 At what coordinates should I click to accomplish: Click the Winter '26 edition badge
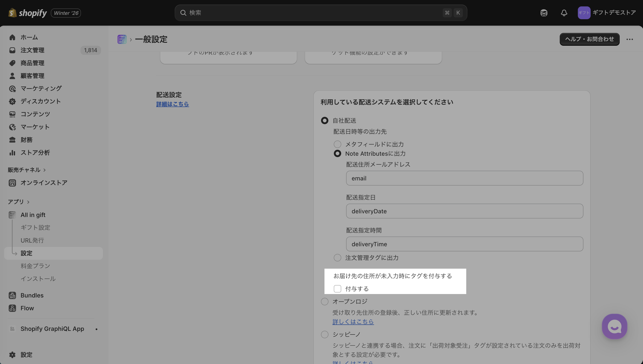point(66,13)
